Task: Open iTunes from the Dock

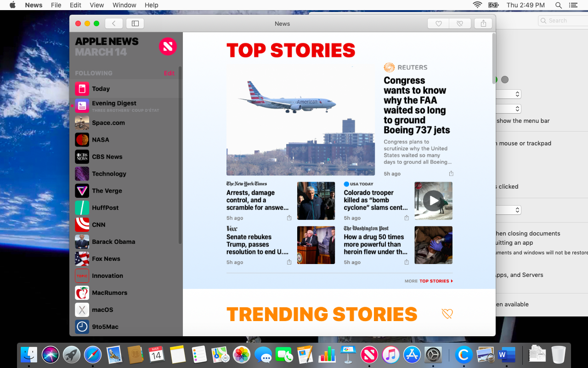Action: (391, 355)
